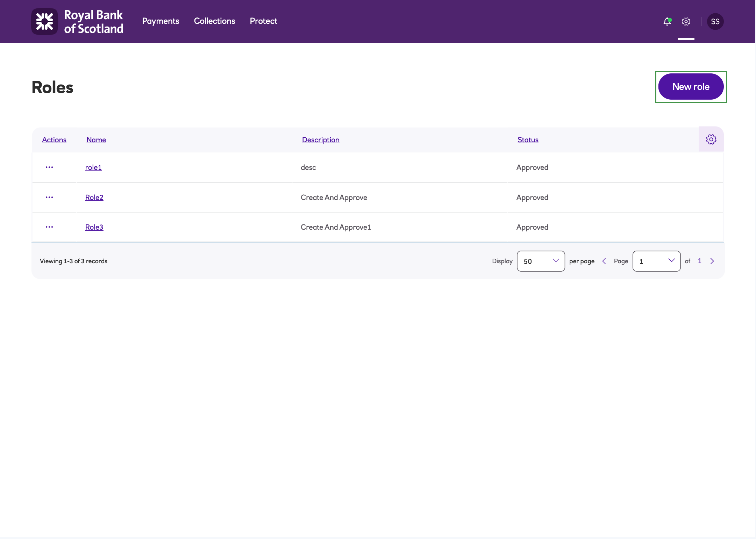Open the Role2 link
The height and width of the screenshot is (539, 756).
94,197
